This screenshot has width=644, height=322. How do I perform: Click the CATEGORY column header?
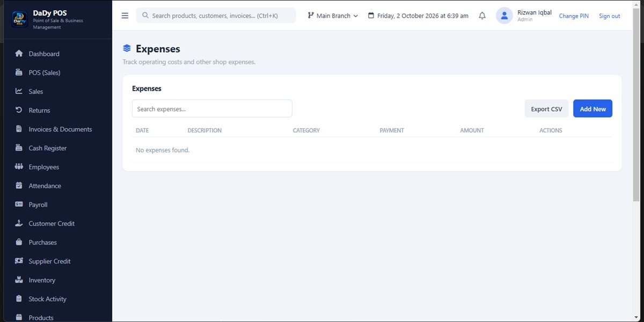(306, 130)
